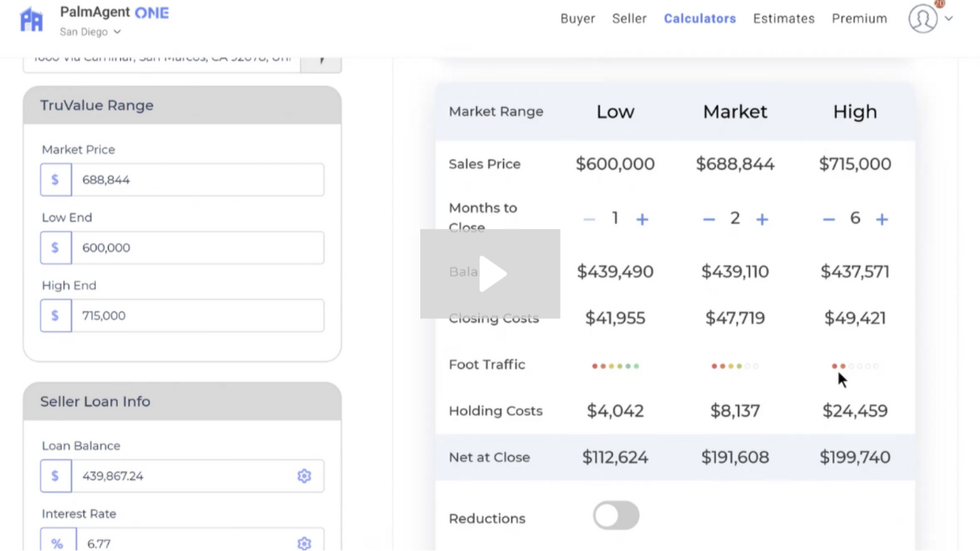This screenshot has height=551, width=980.
Task: Click the PalmAgent ONE logo icon
Action: coord(31,20)
